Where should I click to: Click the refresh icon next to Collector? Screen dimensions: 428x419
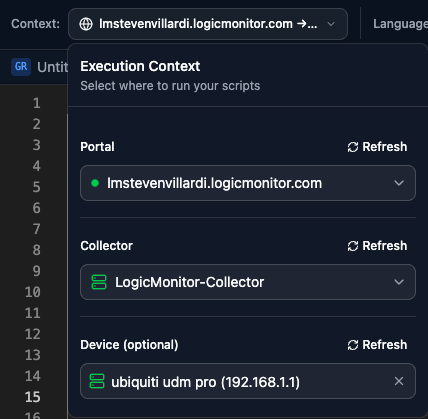click(x=353, y=246)
